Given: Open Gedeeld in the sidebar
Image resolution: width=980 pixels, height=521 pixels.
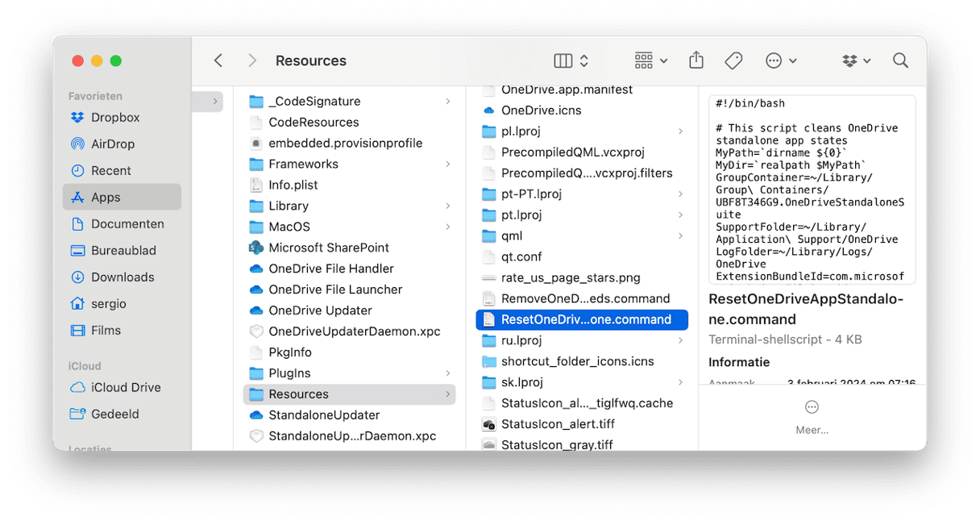Looking at the screenshot, I should 122,414.
